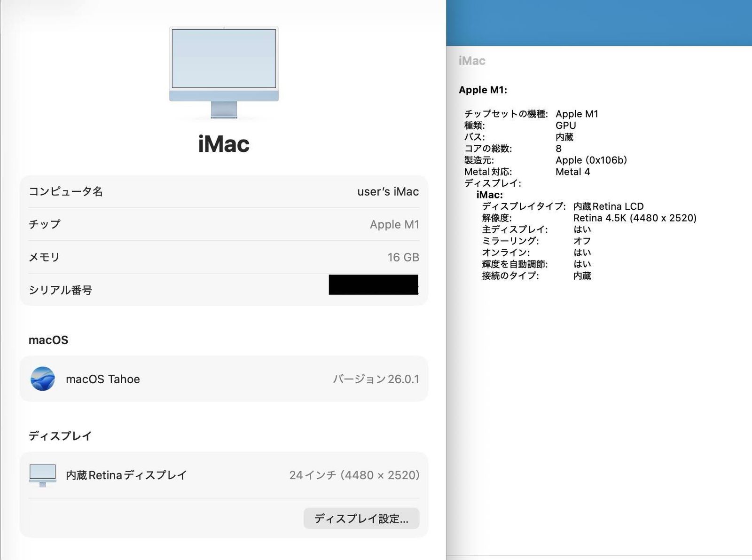Select the computer name "user's iMac"

click(388, 191)
